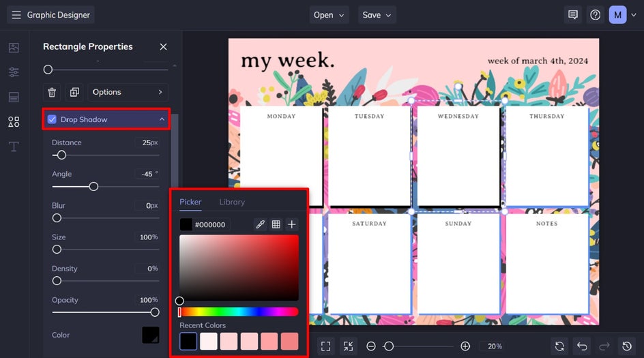
Task: Add color to library with plus
Action: pyautogui.click(x=291, y=224)
